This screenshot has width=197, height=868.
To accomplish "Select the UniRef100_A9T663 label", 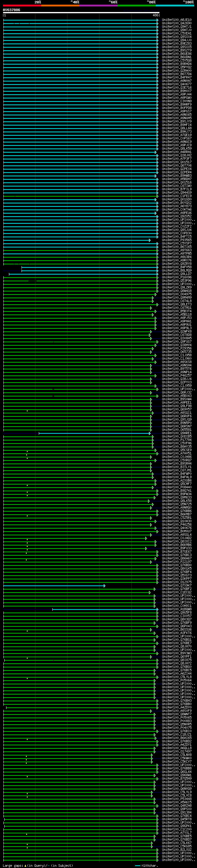I will [x=177, y=250].
